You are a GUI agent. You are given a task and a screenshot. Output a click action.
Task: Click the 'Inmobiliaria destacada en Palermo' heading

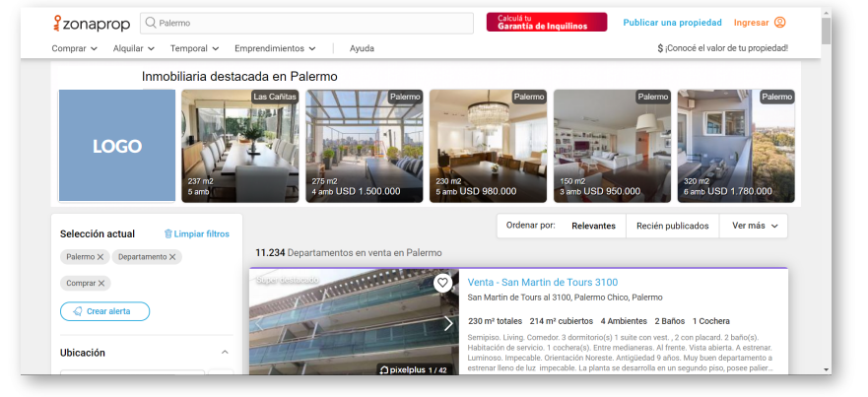[x=239, y=77]
